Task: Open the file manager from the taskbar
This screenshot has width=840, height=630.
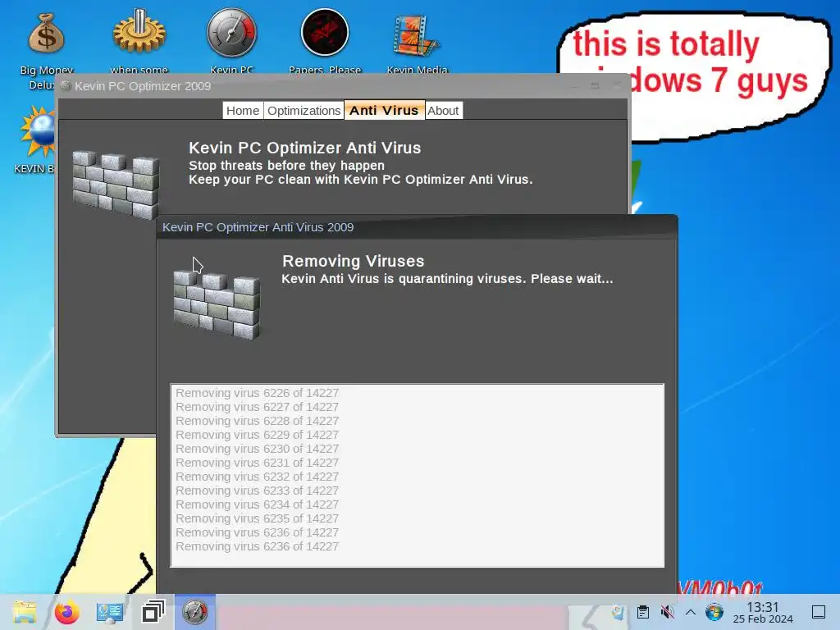Action: click(x=25, y=612)
